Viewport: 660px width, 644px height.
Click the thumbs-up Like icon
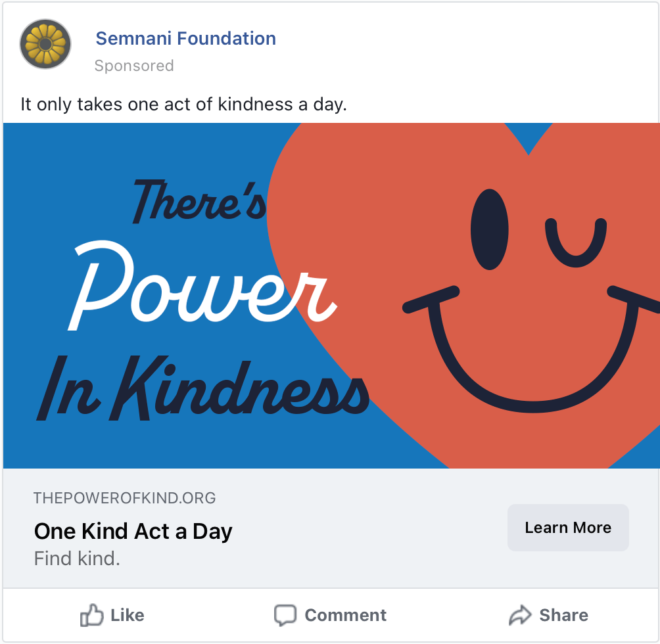pos(91,616)
